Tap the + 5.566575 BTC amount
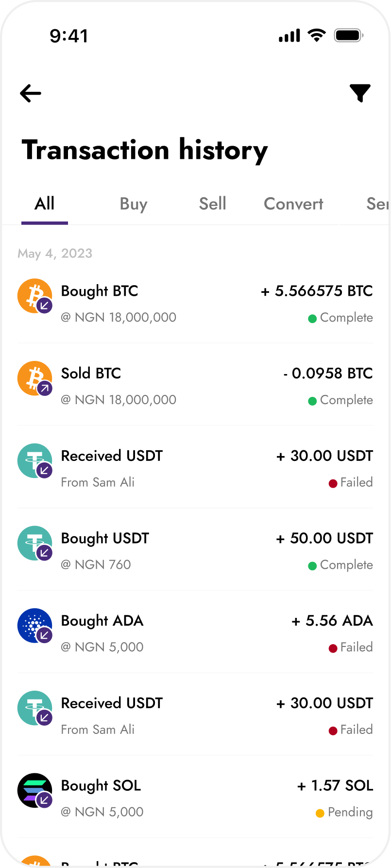 (317, 291)
